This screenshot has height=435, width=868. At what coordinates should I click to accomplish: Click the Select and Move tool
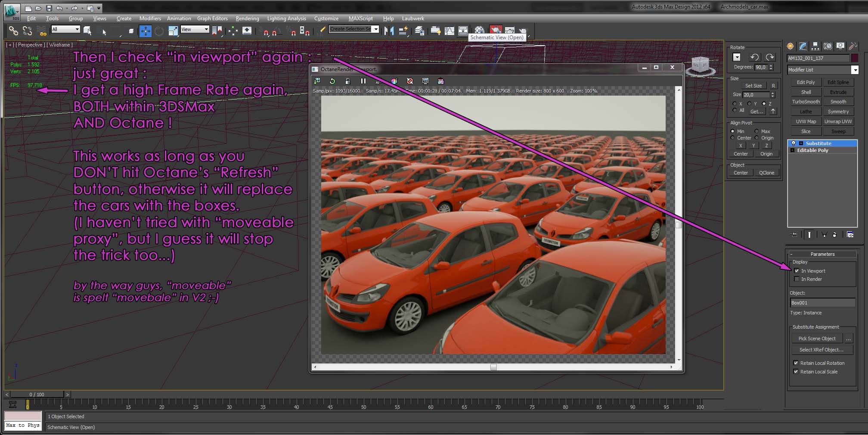pyautogui.click(x=145, y=31)
